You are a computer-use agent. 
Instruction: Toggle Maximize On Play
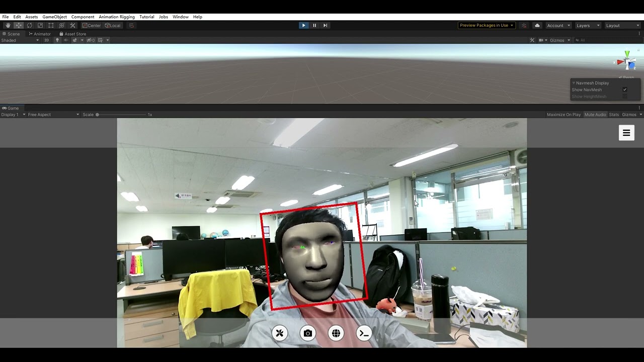(x=563, y=115)
